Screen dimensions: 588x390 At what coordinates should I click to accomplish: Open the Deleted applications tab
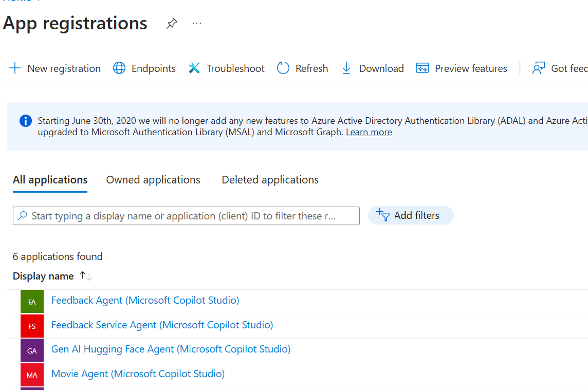[x=270, y=180]
